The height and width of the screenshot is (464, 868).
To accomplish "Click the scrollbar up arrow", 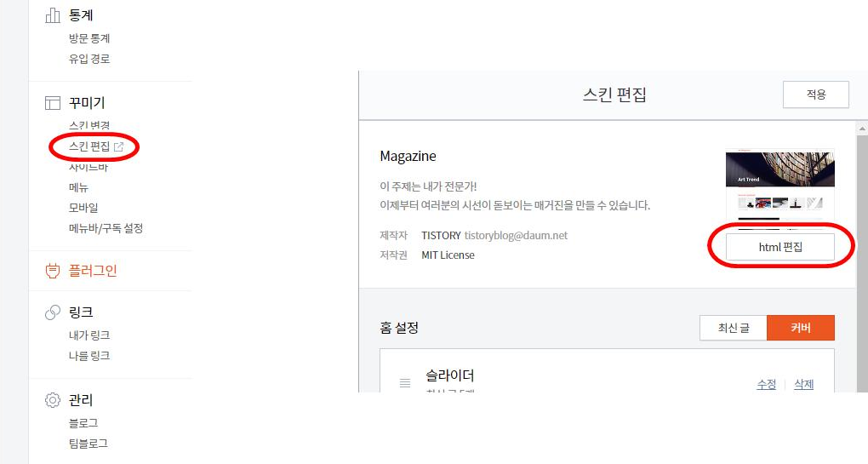I will tap(862, 129).
